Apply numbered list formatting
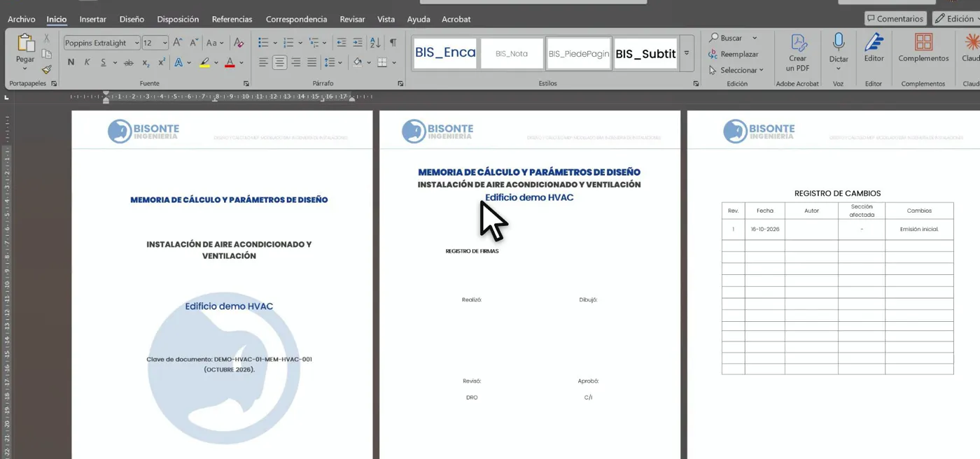Screen dimensions: 980x459 click(288, 43)
